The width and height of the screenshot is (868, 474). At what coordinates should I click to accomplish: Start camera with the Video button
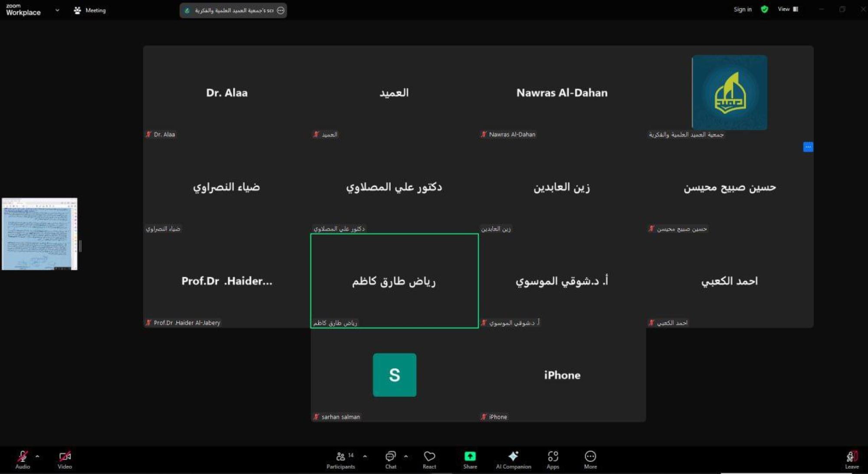point(65,460)
